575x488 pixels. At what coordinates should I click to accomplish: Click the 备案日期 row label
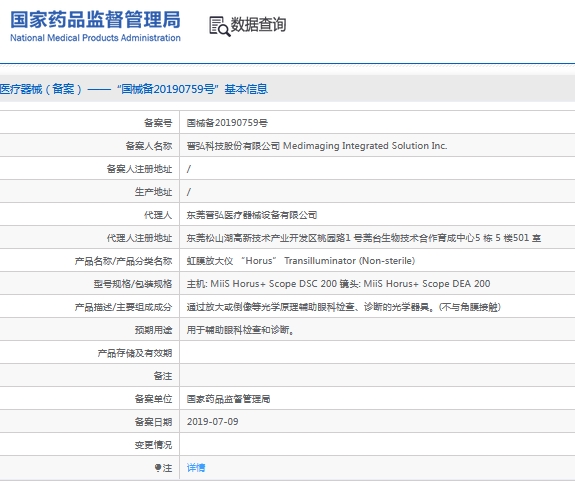153,422
